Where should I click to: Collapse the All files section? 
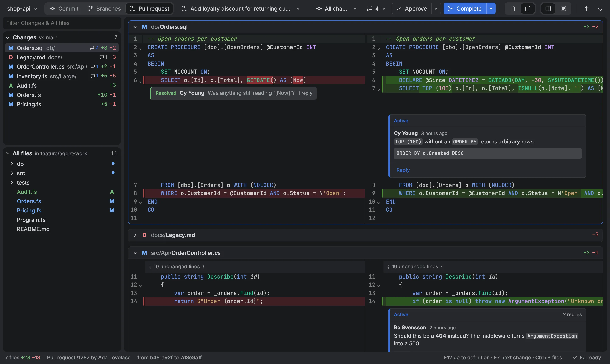point(8,153)
